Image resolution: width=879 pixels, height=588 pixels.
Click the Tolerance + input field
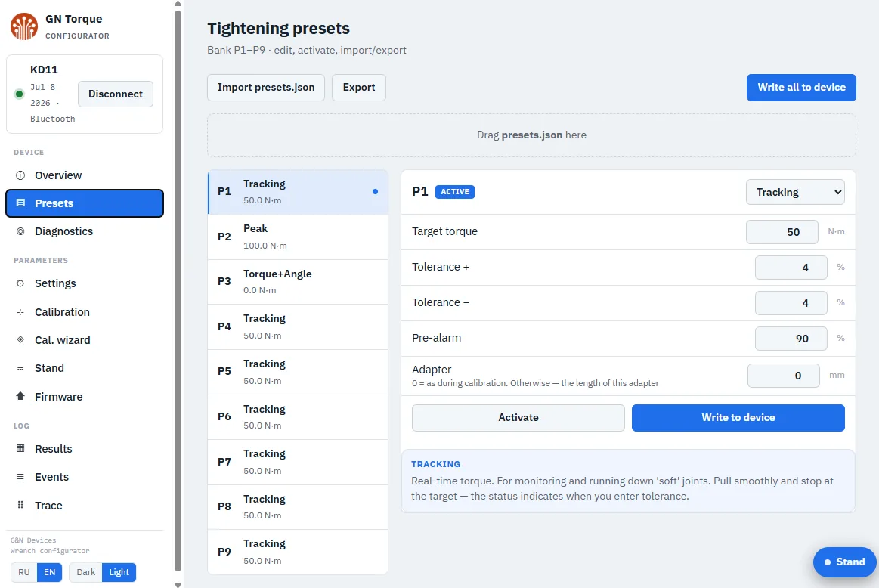click(791, 268)
